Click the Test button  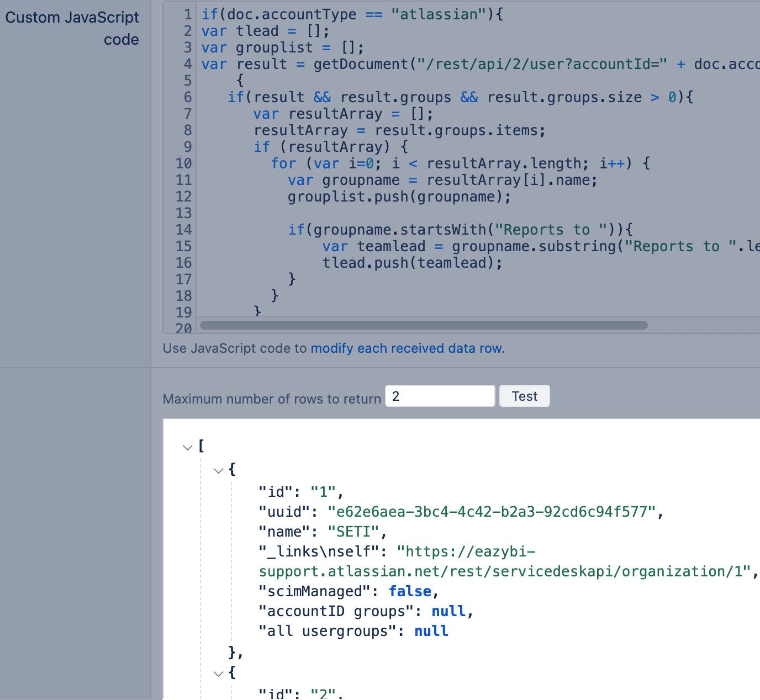point(524,396)
